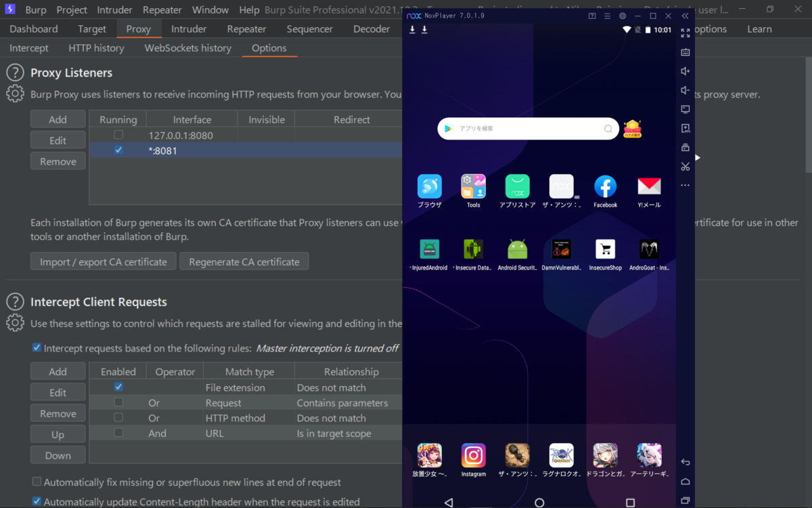Enable the Request 'Contains parameters' rule checkbox
The width and height of the screenshot is (812, 508).
click(118, 402)
